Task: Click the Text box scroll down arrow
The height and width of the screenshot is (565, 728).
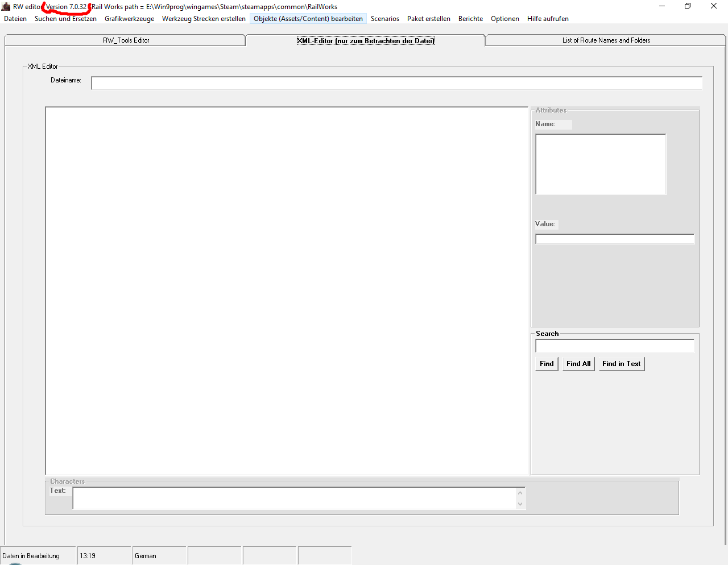Action: click(520, 504)
